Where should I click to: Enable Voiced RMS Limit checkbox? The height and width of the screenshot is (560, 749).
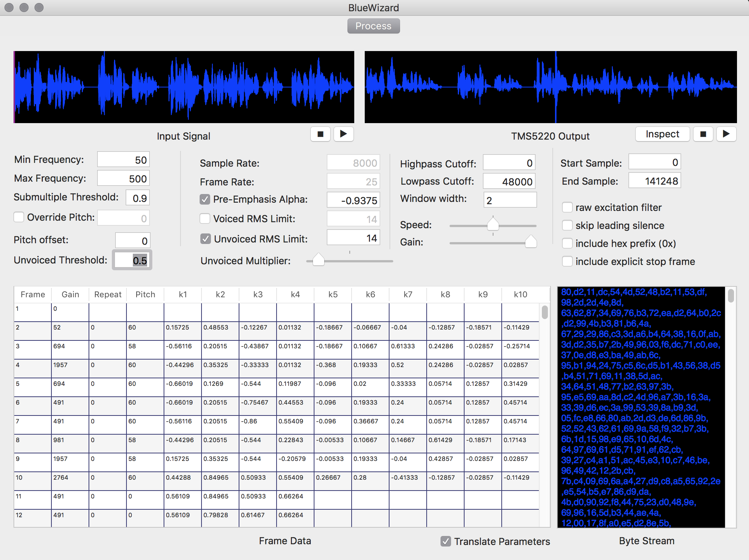(x=205, y=219)
